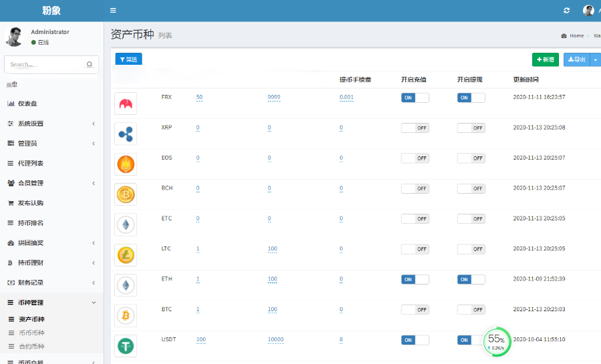Screen dimensions: 601x364
Task: Click the Home breadcrumb link
Action: coord(576,35)
